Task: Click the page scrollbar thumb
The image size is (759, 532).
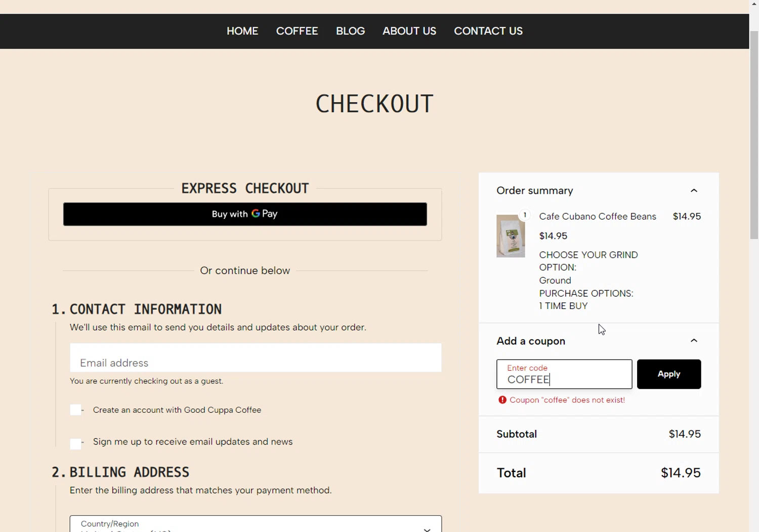Action: tap(754, 134)
